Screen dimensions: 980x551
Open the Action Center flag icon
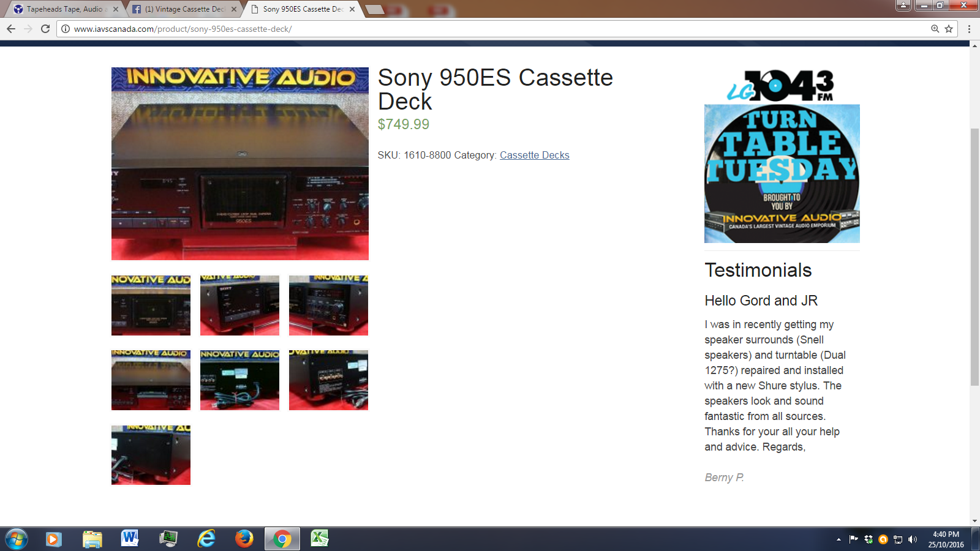click(853, 539)
